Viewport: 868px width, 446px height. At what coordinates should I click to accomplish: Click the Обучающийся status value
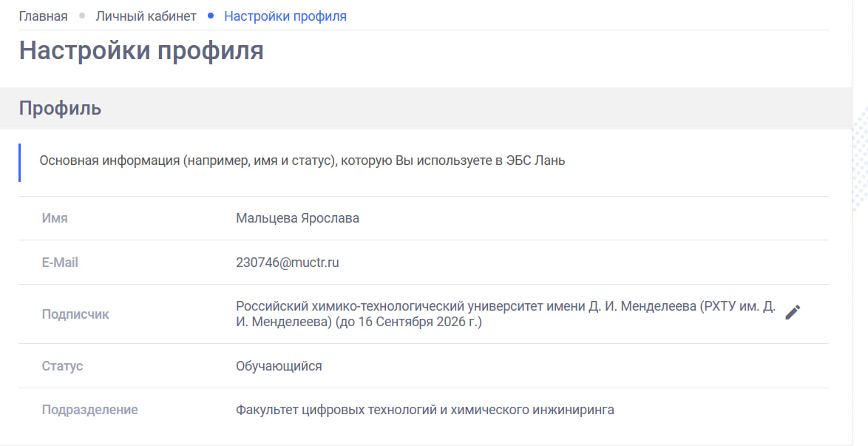coord(279,366)
